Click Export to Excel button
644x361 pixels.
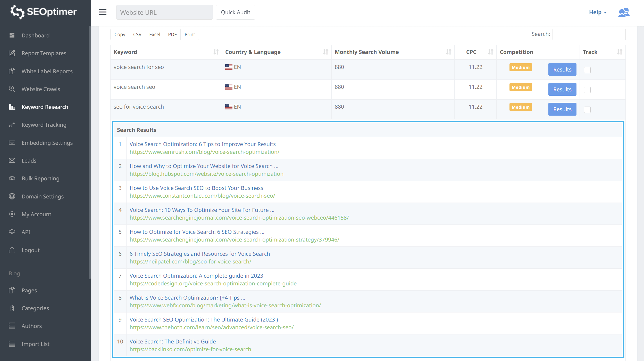click(154, 34)
